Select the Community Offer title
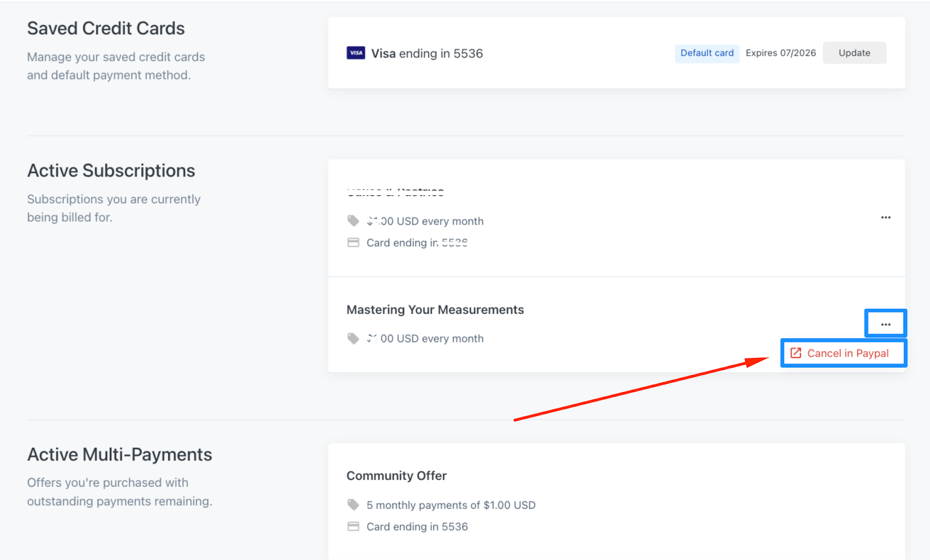930x560 pixels. 396,476
